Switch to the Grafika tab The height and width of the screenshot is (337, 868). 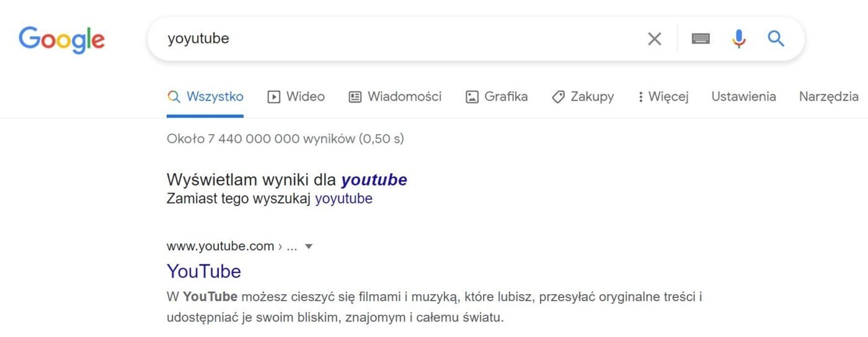point(497,97)
